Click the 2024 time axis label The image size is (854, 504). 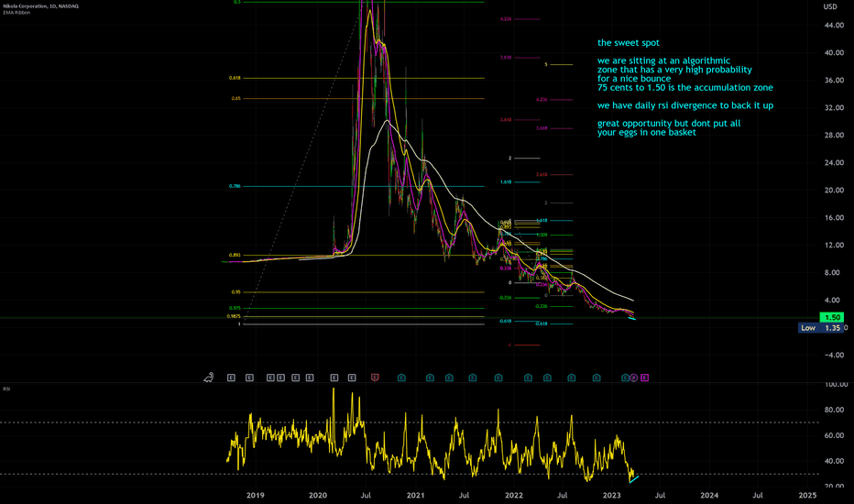click(x=709, y=495)
